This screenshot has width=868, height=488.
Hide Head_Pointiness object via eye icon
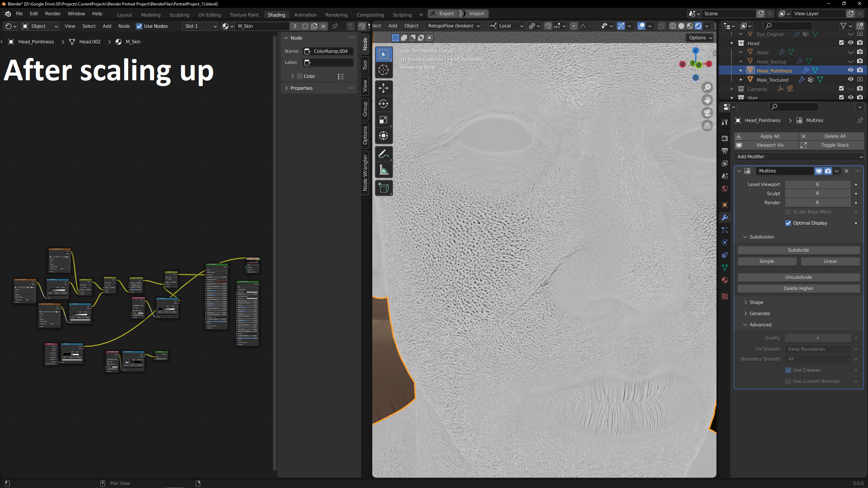[850, 70]
